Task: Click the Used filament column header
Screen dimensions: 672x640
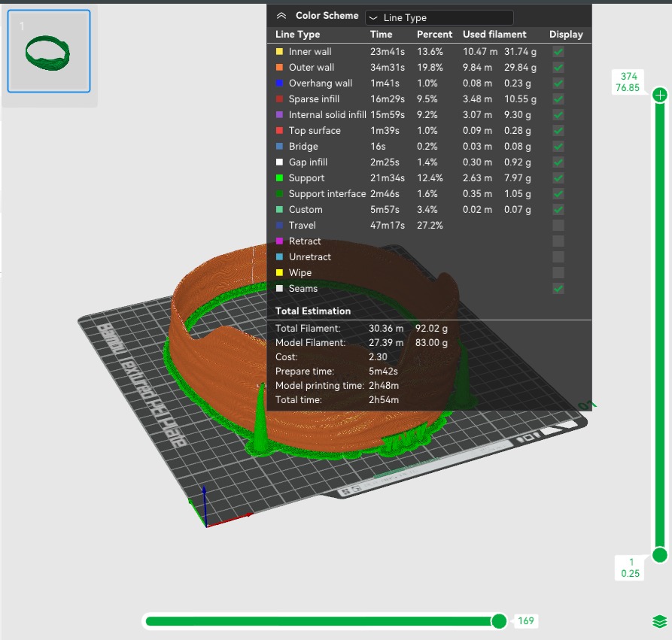Action: point(494,35)
